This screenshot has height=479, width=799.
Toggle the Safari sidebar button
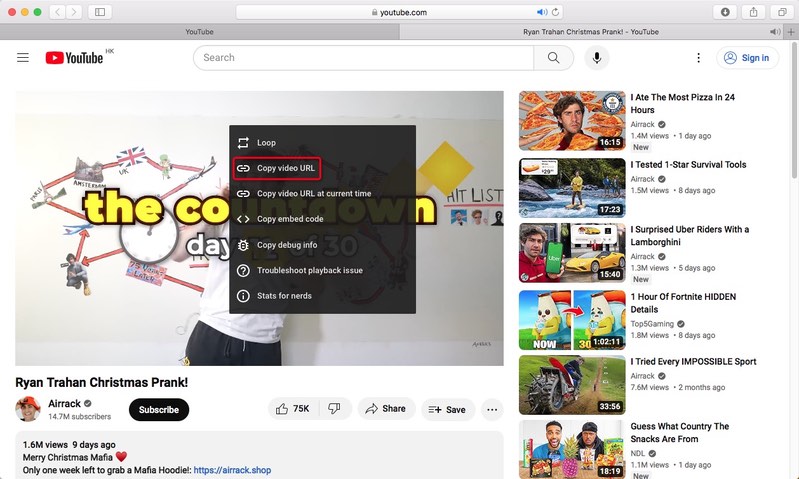100,12
